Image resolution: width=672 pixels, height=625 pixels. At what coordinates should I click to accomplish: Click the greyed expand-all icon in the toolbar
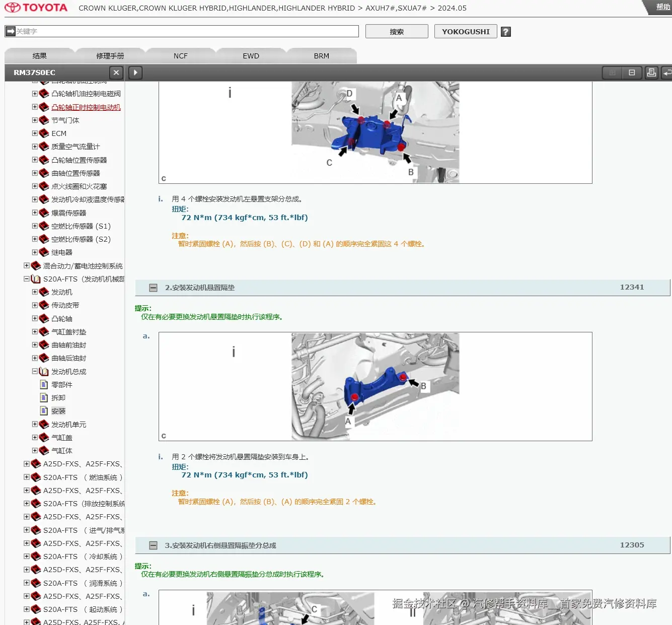point(613,73)
